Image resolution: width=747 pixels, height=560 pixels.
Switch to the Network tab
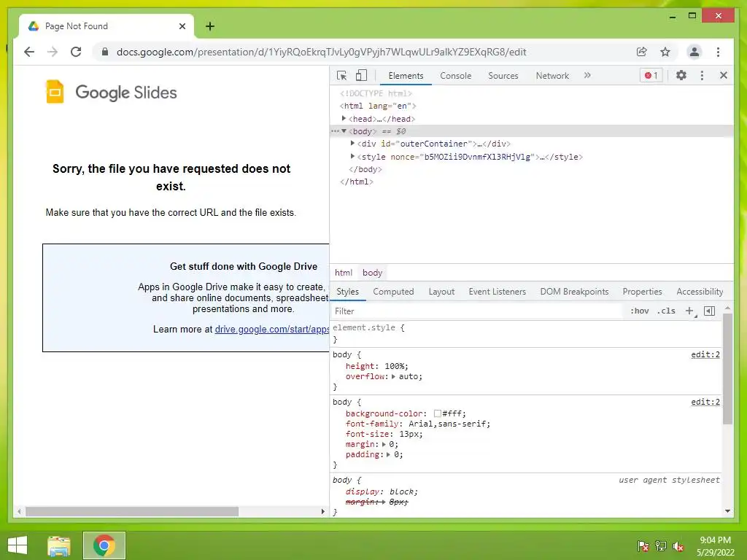552,76
